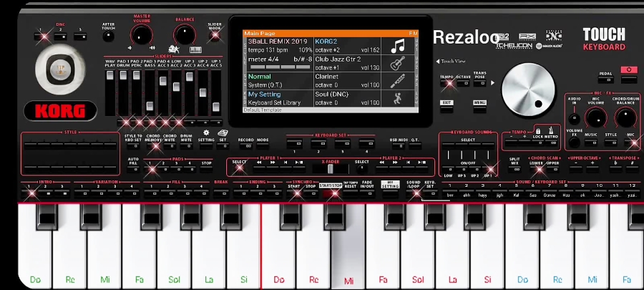
Task: Toggle Chord Scan LOWER button
Action: [x=537, y=169]
